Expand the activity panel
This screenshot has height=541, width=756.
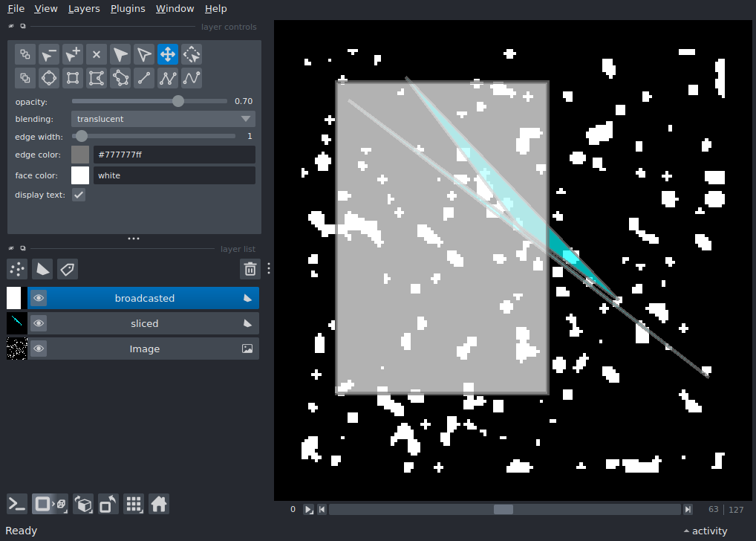coord(705,531)
